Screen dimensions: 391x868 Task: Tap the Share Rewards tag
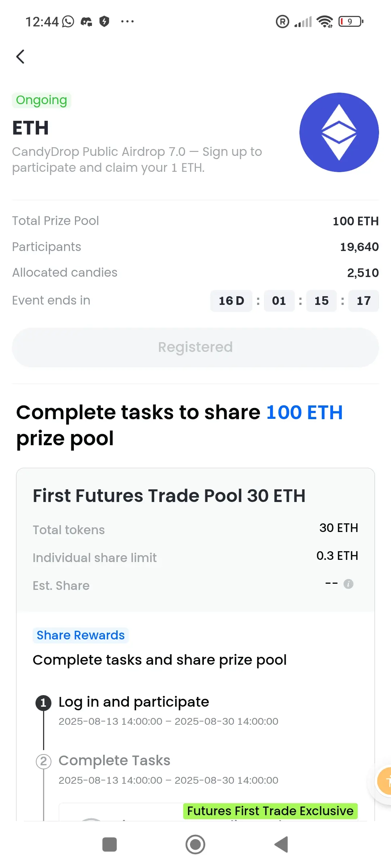point(80,635)
